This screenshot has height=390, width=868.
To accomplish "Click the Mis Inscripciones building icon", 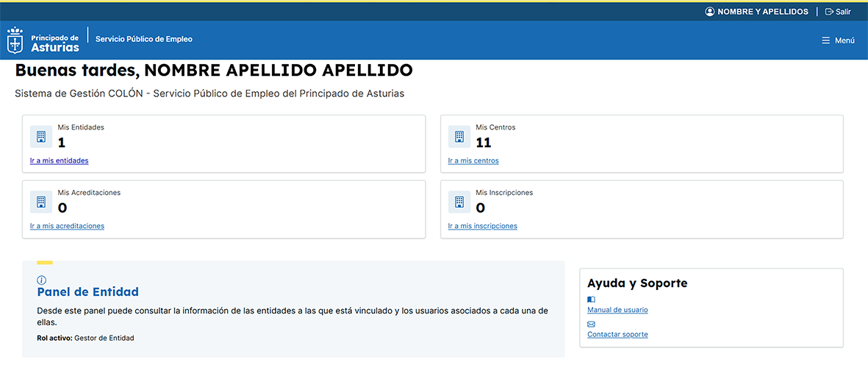I will pyautogui.click(x=459, y=202).
